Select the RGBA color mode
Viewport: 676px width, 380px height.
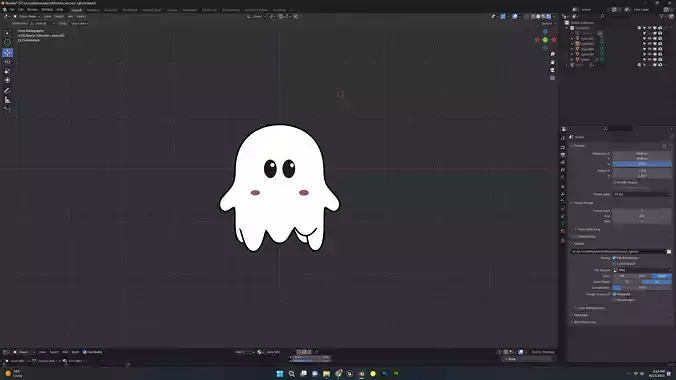pyautogui.click(x=662, y=276)
